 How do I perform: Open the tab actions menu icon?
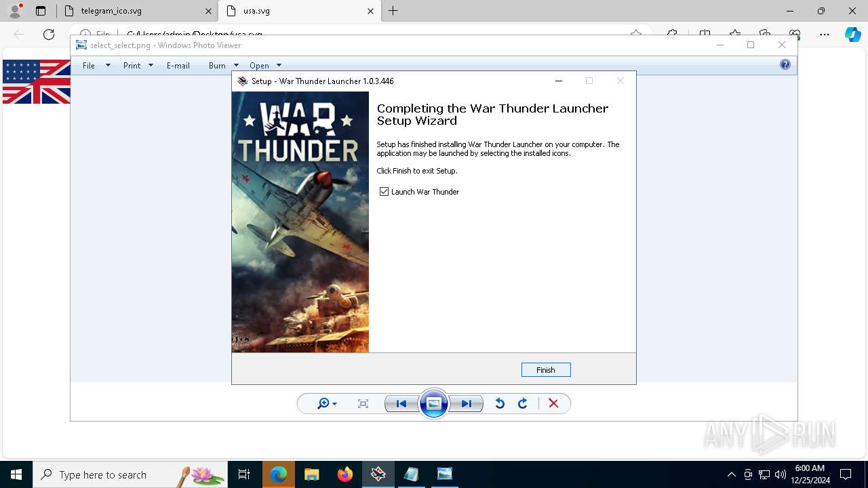click(41, 11)
